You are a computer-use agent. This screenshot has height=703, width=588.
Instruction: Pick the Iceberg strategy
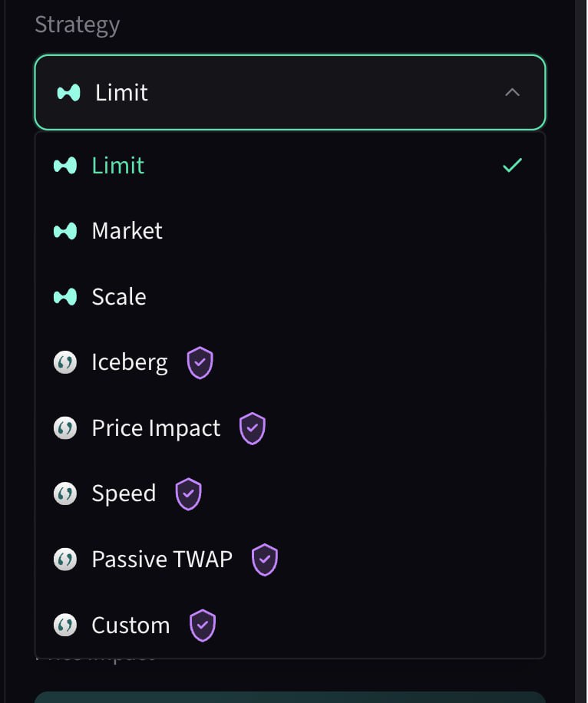click(129, 362)
